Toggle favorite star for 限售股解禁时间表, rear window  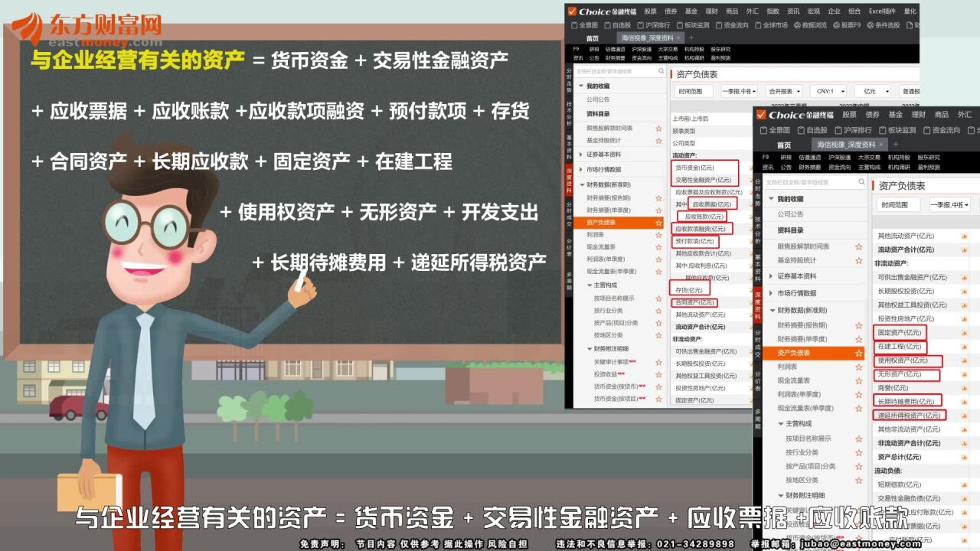coord(658,128)
